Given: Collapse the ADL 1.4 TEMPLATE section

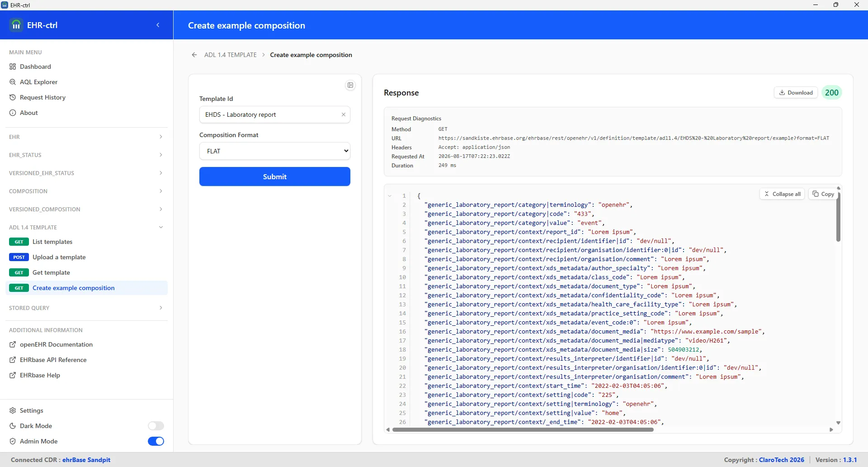Looking at the screenshot, I should coord(86,227).
